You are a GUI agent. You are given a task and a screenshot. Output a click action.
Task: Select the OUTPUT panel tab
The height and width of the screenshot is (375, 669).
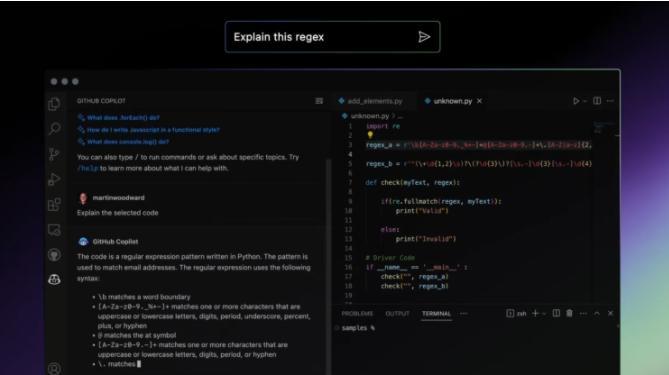pyautogui.click(x=397, y=314)
